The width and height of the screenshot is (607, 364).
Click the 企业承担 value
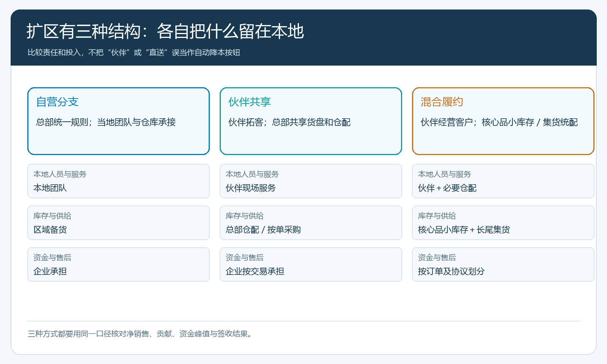point(50,271)
